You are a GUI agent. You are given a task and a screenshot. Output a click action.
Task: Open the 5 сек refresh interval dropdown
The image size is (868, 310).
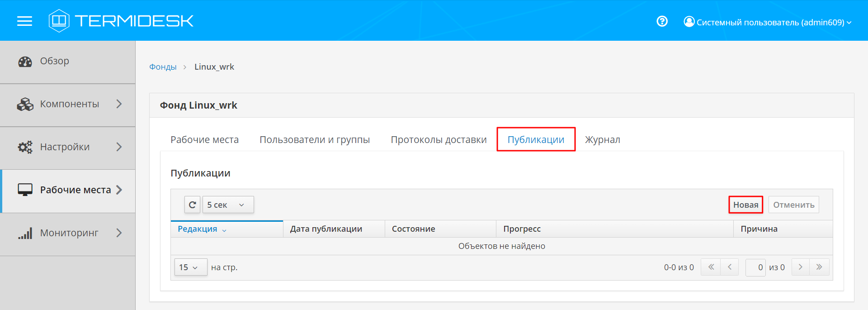(228, 205)
